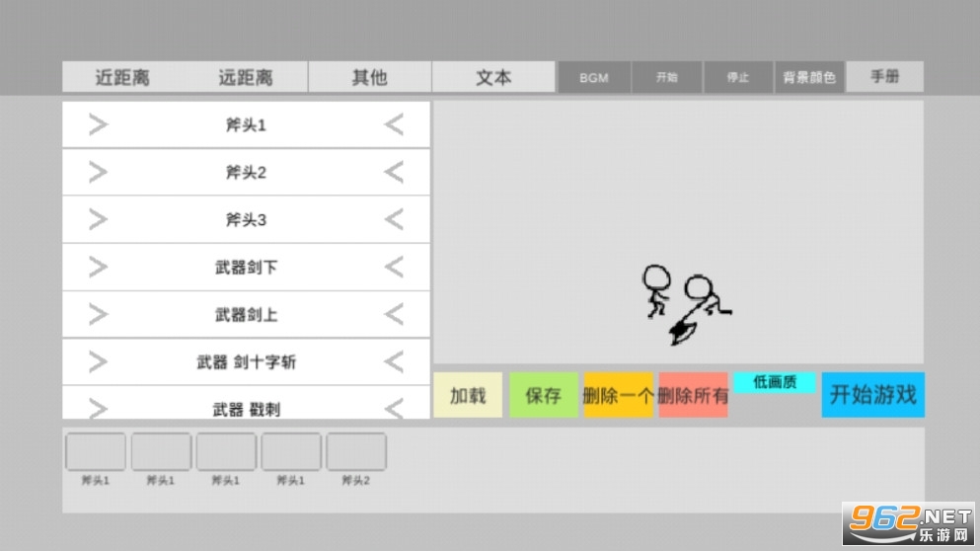Switch to the 近距离 tab
The width and height of the screenshot is (980, 551).
123,77
